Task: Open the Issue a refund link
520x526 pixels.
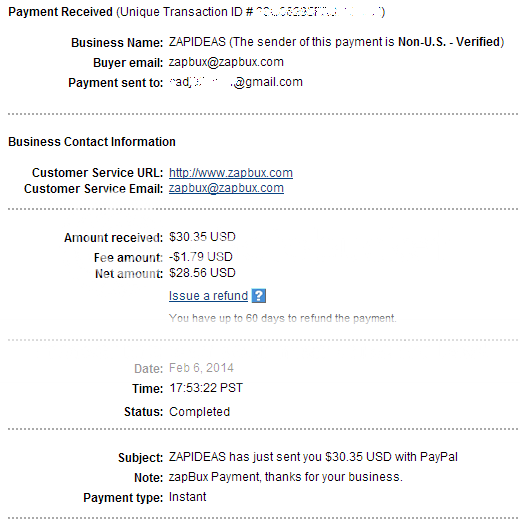Action: click(208, 296)
